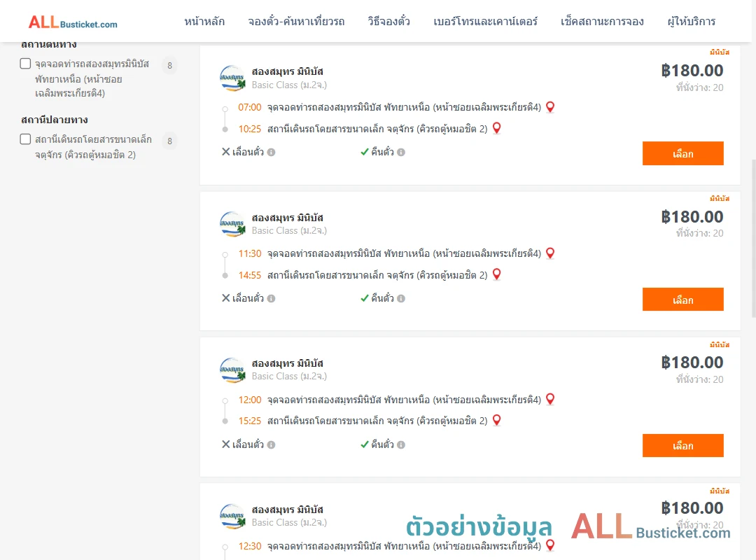
Task: Click the green check beside คืนตั๋ว, 12:00 trip
Action: click(x=365, y=444)
